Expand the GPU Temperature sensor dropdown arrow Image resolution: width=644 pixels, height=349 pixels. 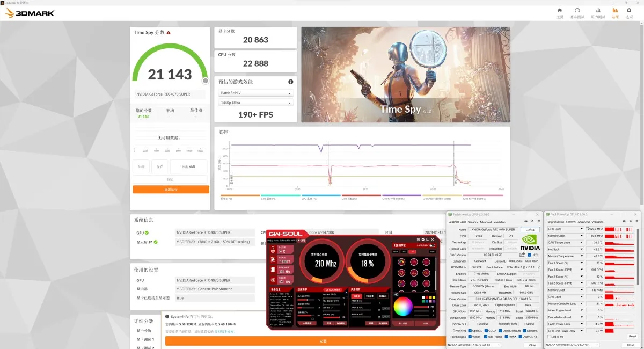[x=582, y=243]
